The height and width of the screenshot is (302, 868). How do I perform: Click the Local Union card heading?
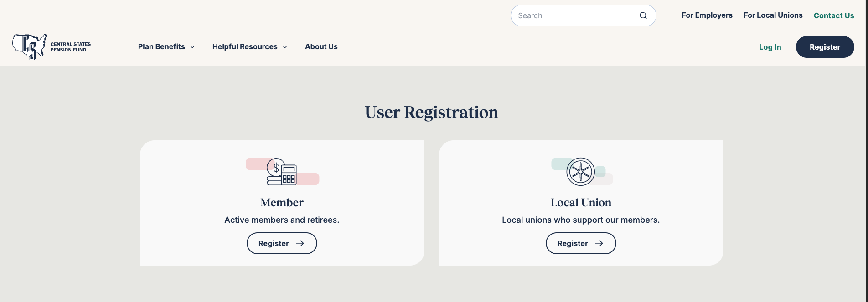581,203
